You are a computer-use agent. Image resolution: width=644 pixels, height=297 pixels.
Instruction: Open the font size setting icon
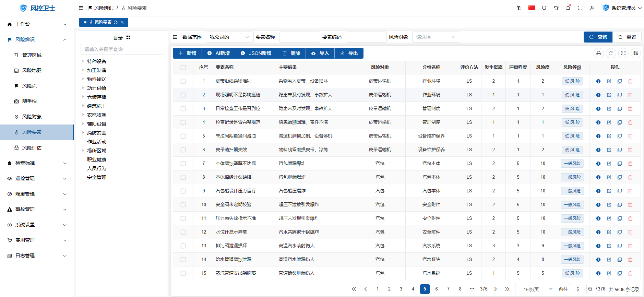519,8
